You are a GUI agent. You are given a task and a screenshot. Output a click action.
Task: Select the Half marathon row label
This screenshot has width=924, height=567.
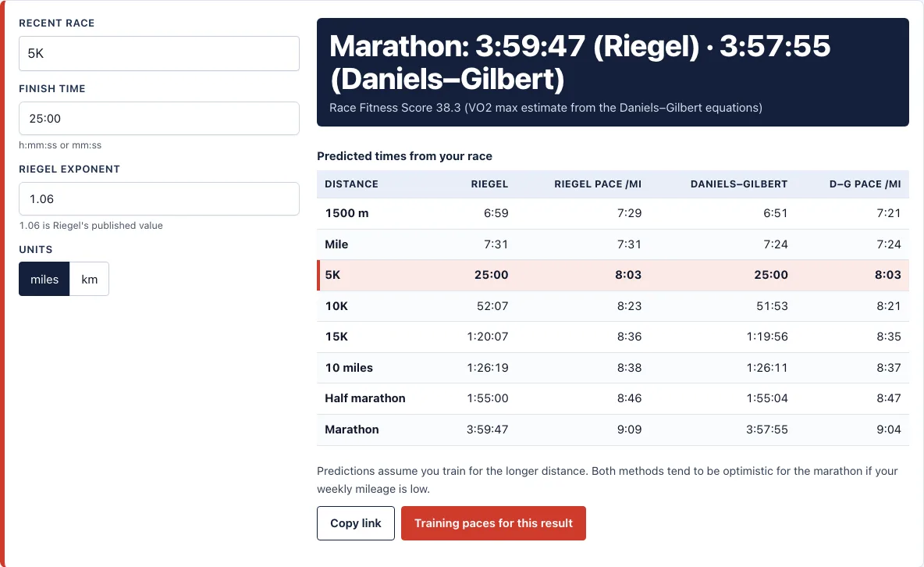click(x=364, y=398)
